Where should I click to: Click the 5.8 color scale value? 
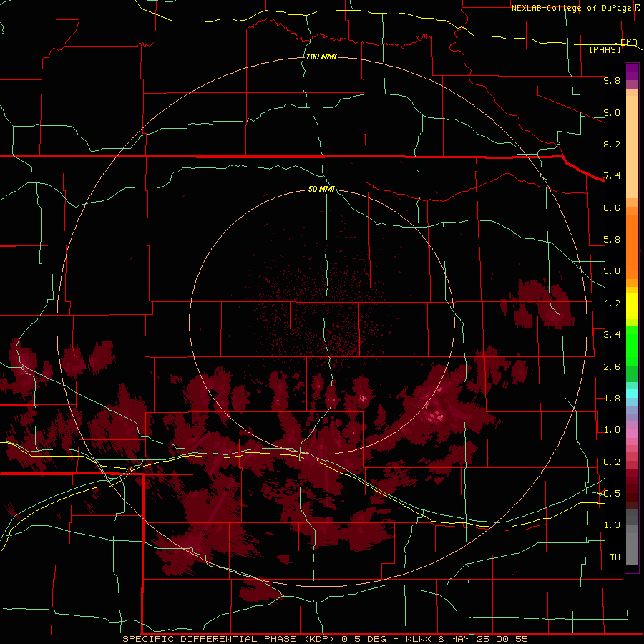pyautogui.click(x=612, y=240)
